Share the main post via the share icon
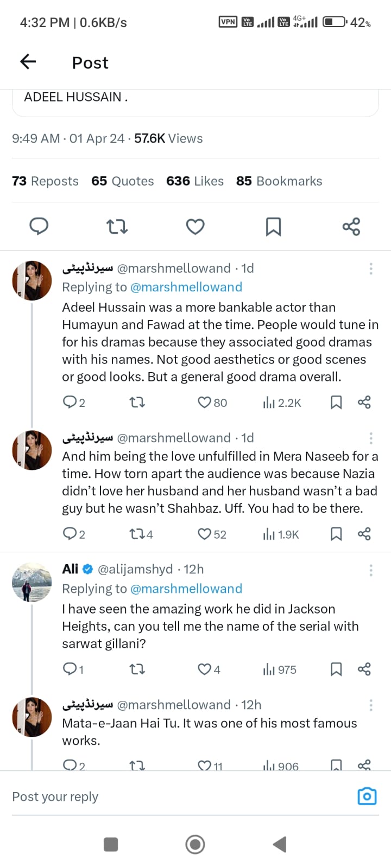This screenshot has width=391, height=868. coord(351,226)
